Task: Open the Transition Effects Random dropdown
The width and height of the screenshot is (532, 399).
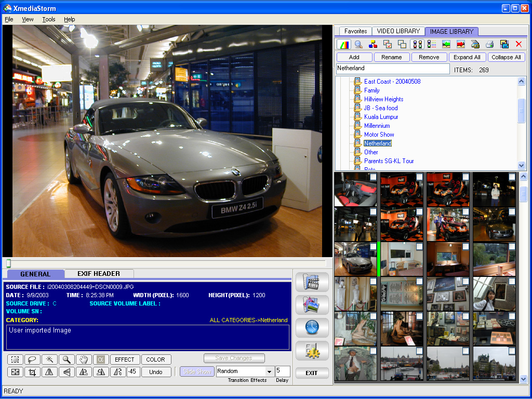Action: point(270,371)
